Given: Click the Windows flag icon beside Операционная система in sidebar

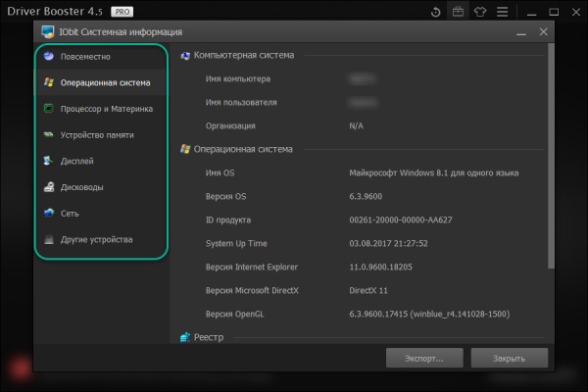Looking at the screenshot, I should pos(49,82).
